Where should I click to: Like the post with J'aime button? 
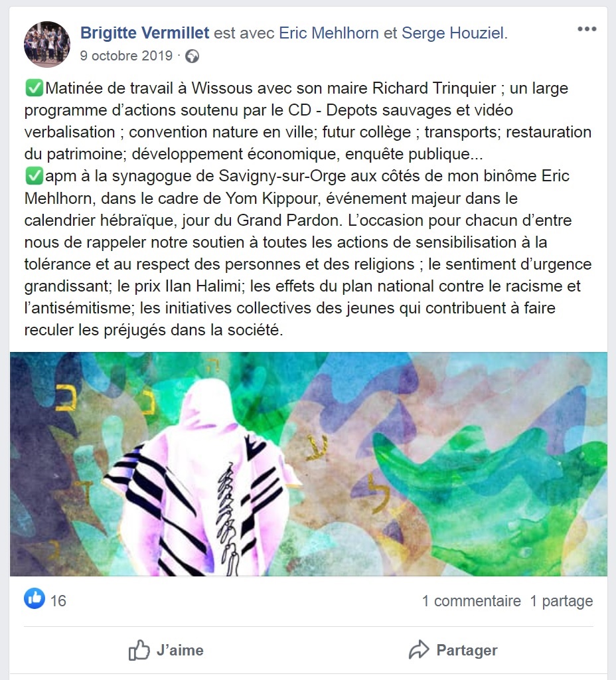click(x=166, y=650)
